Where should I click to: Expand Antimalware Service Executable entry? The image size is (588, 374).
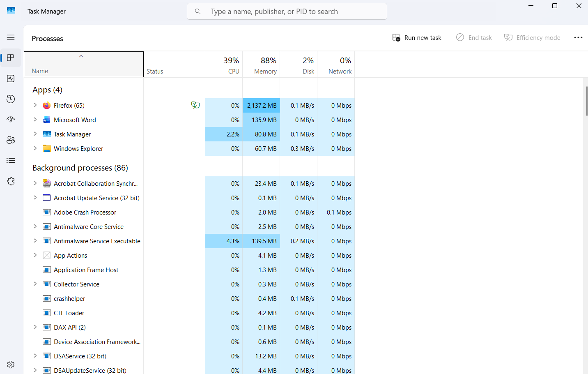click(x=35, y=241)
